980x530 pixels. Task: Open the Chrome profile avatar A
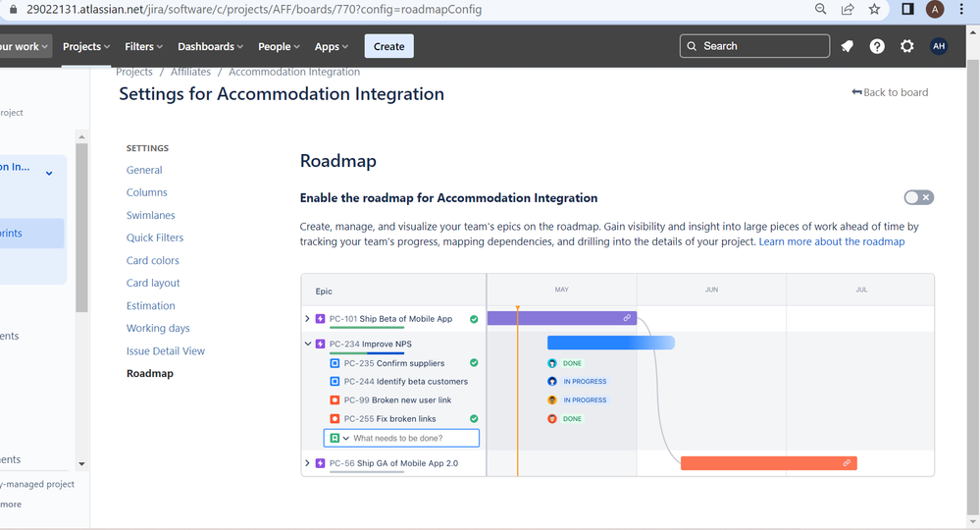(935, 9)
